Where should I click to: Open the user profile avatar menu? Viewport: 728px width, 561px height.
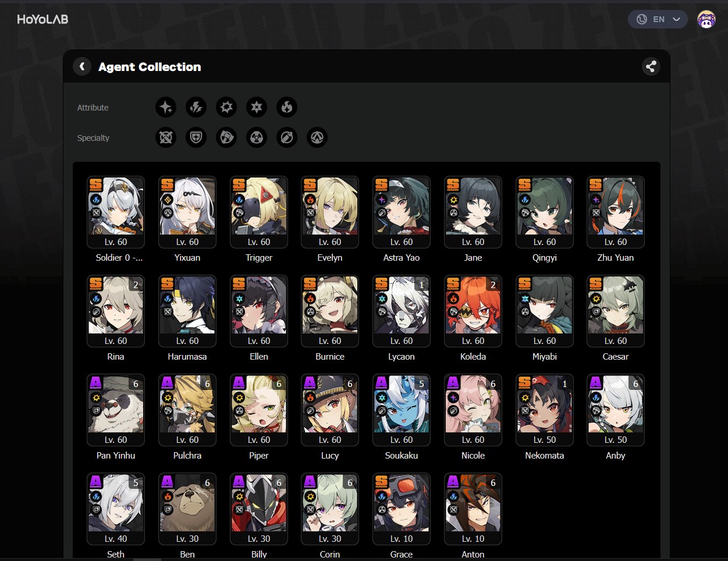point(706,19)
